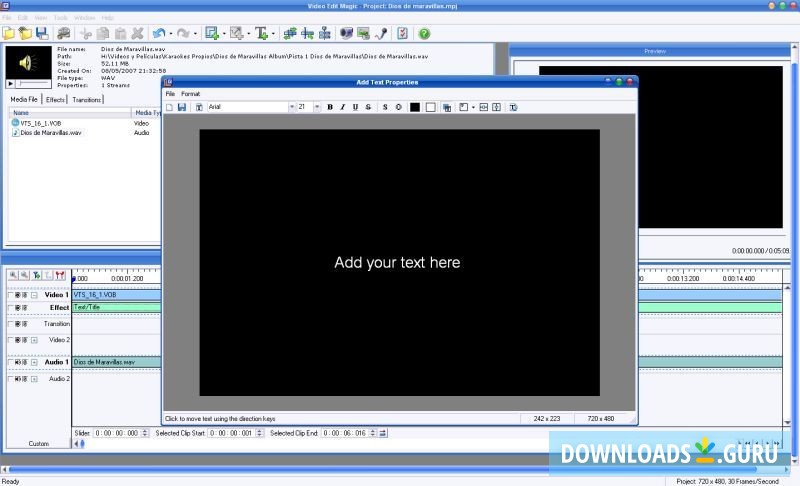Viewport: 800px width, 486px height.
Task: Click Add Transition icon in main toolbar
Action: pyautogui.click(x=237, y=34)
